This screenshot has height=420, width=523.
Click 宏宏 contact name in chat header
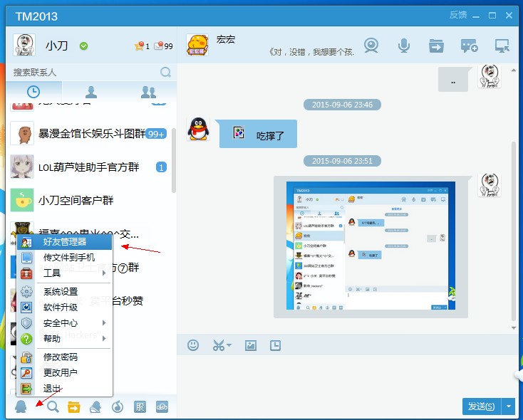tap(226, 39)
